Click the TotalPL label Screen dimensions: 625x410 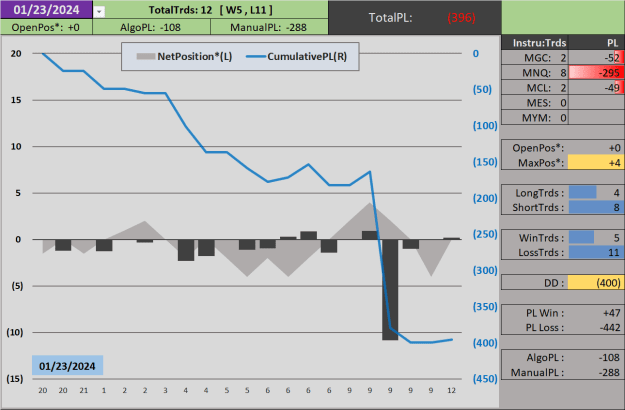pos(390,18)
